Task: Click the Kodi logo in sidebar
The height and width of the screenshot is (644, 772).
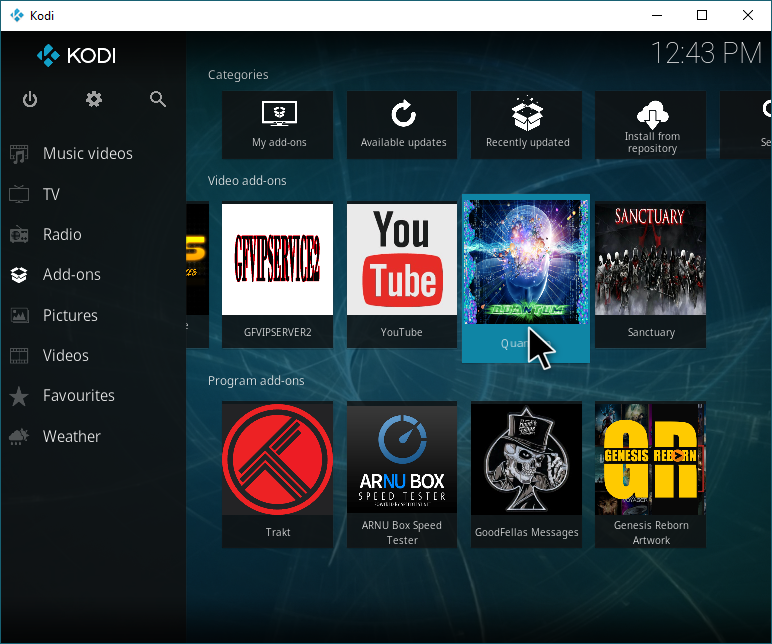Action: click(76, 56)
